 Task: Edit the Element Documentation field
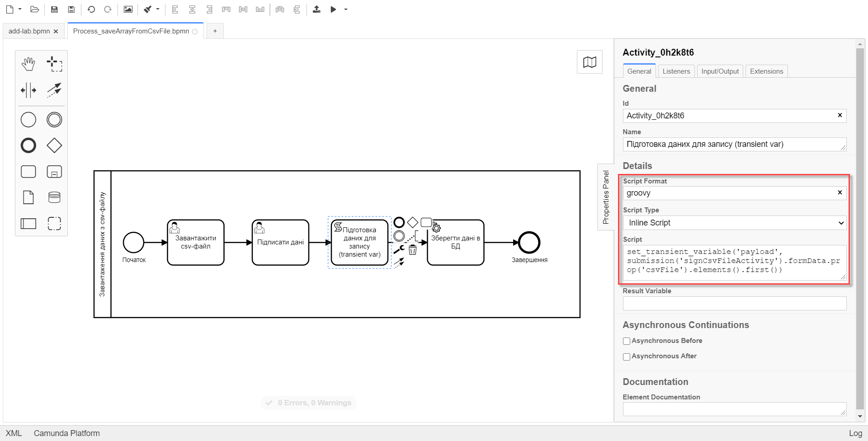[735, 409]
